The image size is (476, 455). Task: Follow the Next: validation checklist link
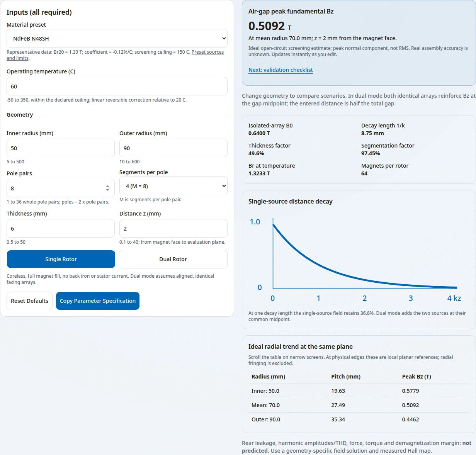point(280,70)
